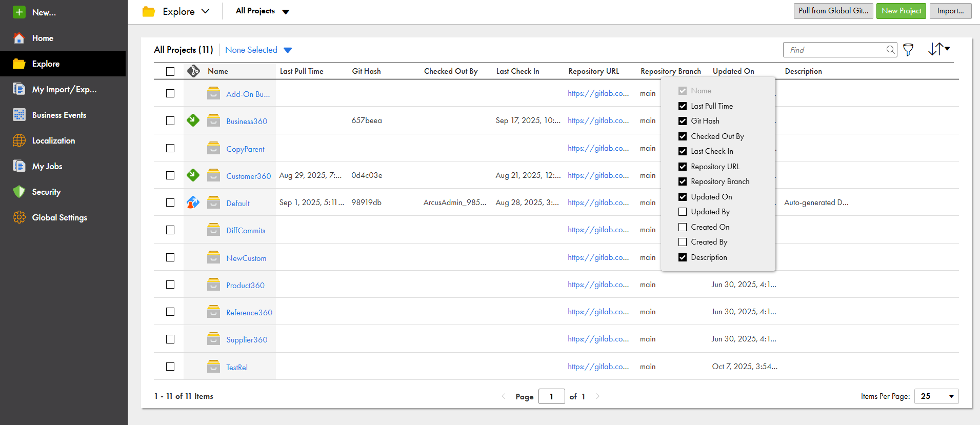Click the sort arrows icon
Viewport: 980px width, 425px height.
click(x=939, y=49)
